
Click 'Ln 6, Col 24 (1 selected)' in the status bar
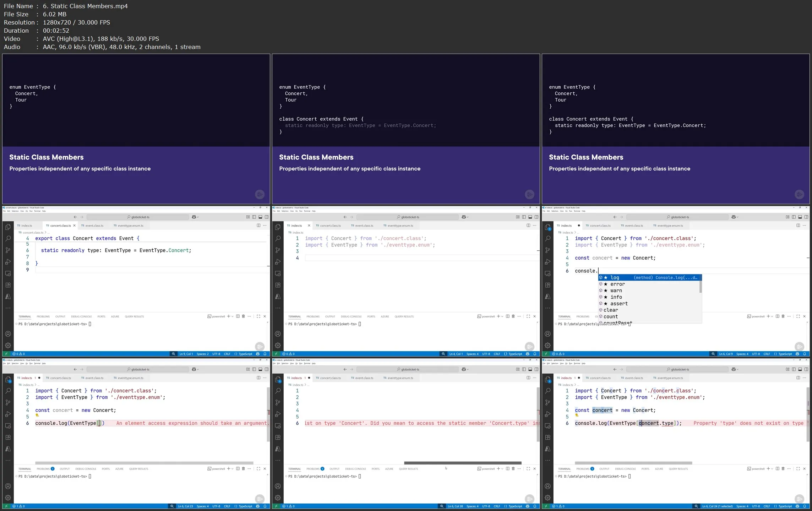pyautogui.click(x=717, y=506)
